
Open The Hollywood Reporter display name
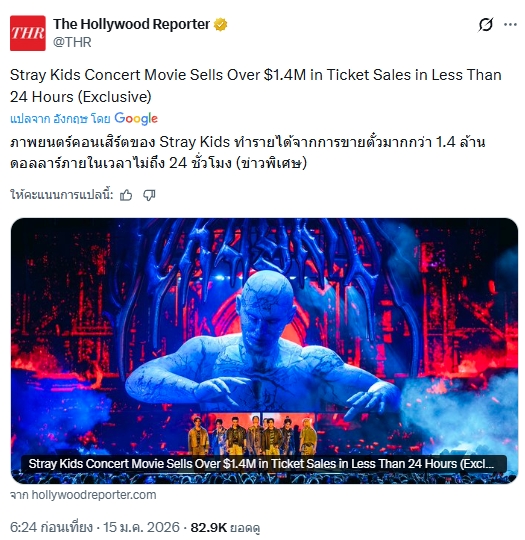[x=131, y=24]
